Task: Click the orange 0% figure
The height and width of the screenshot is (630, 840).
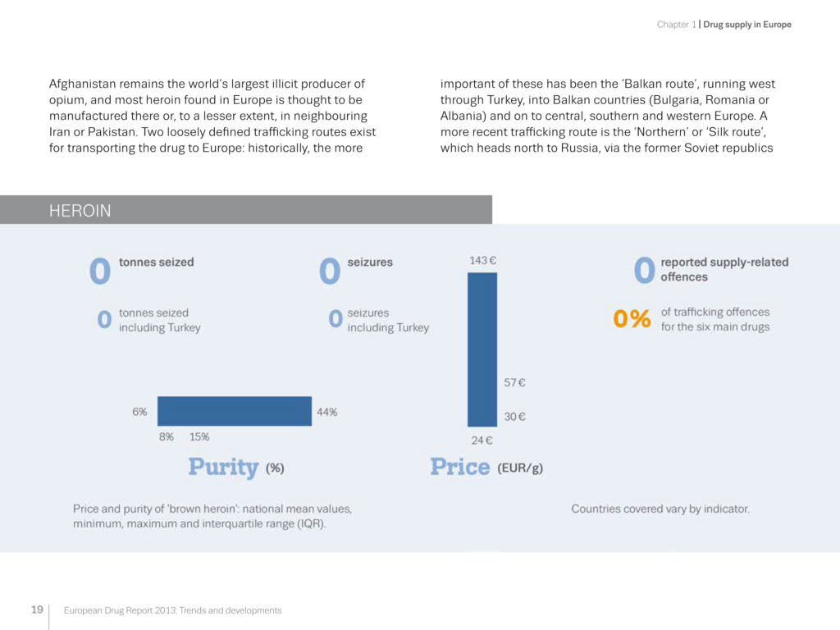Action: pos(632,319)
